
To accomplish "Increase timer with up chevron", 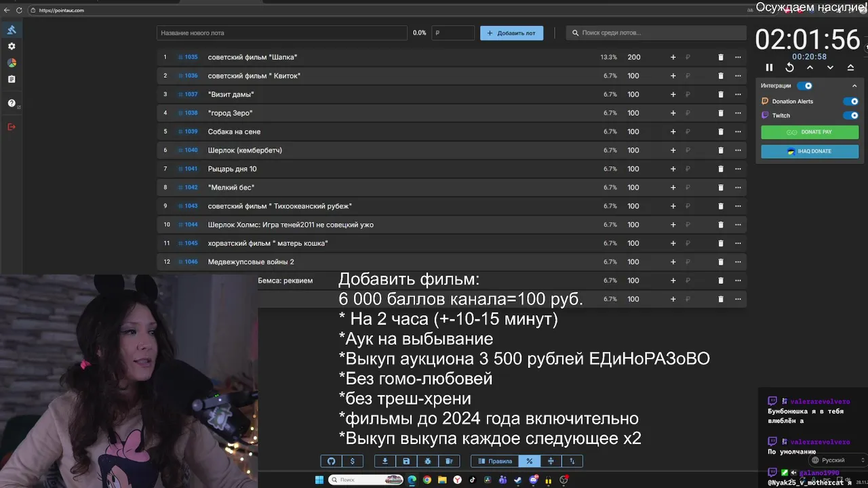I will click(x=810, y=67).
